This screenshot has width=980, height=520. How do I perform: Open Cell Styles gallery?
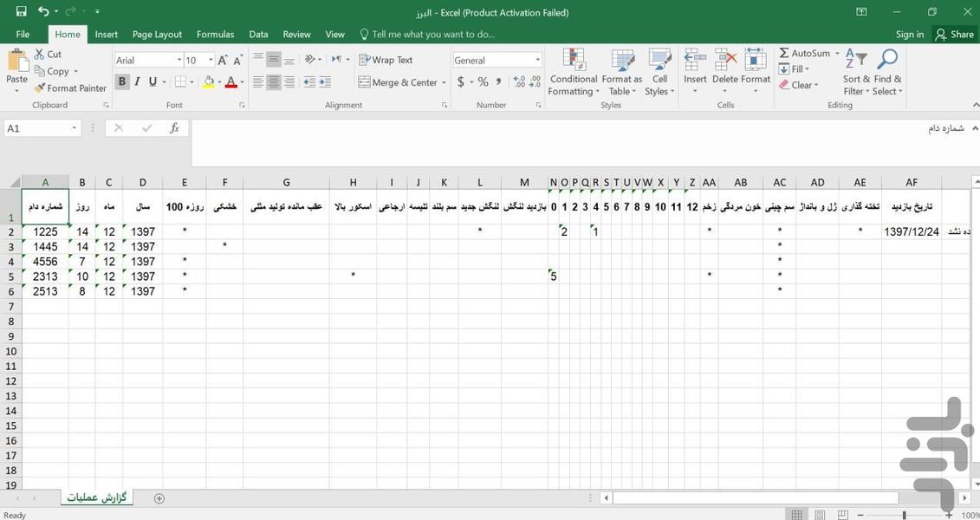coord(659,73)
